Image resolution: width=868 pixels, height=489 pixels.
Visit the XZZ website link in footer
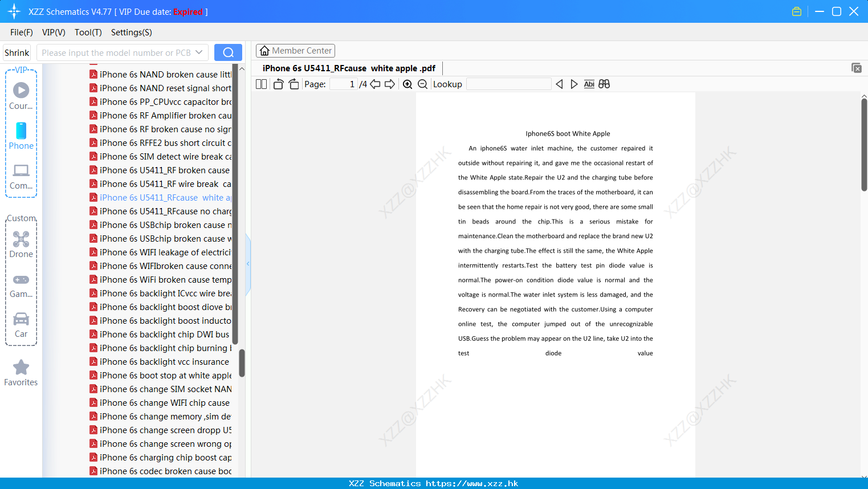click(x=472, y=483)
